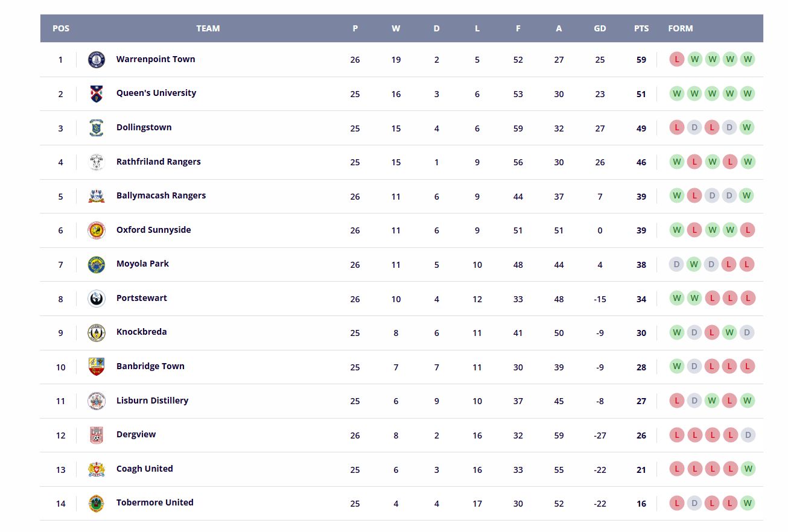The height and width of the screenshot is (532, 788).
Task: Click the TEAM column header
Action: [208, 28]
